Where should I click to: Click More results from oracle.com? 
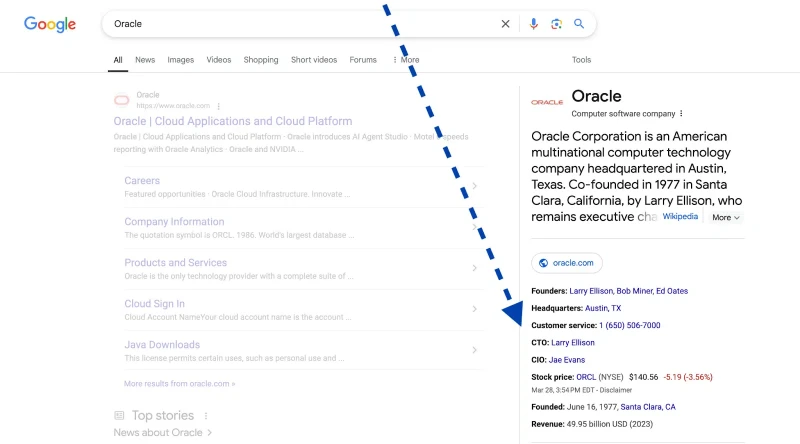[x=180, y=384]
